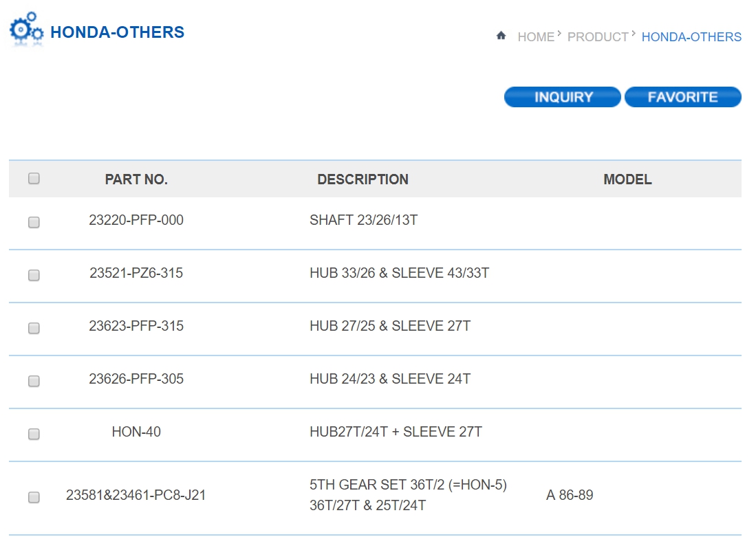Select the checkbox for 23521-PZ6-315
This screenshot has height=537, width=756.
[x=34, y=275]
